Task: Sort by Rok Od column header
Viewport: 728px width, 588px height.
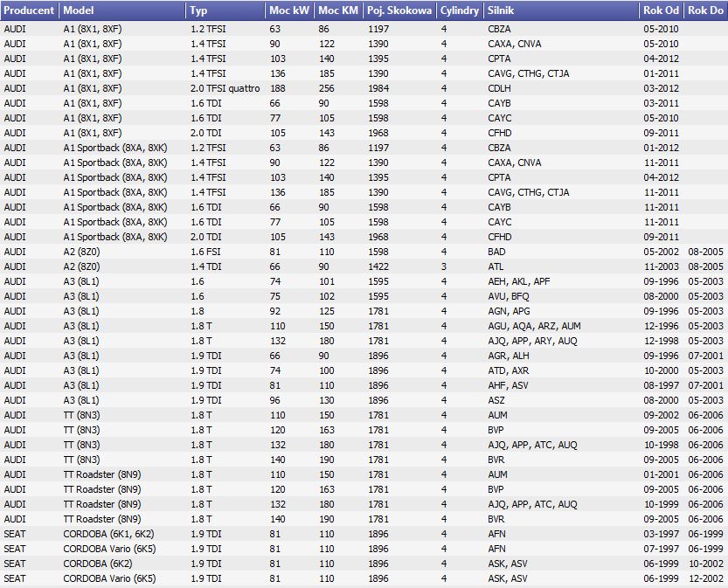Action: [661, 10]
